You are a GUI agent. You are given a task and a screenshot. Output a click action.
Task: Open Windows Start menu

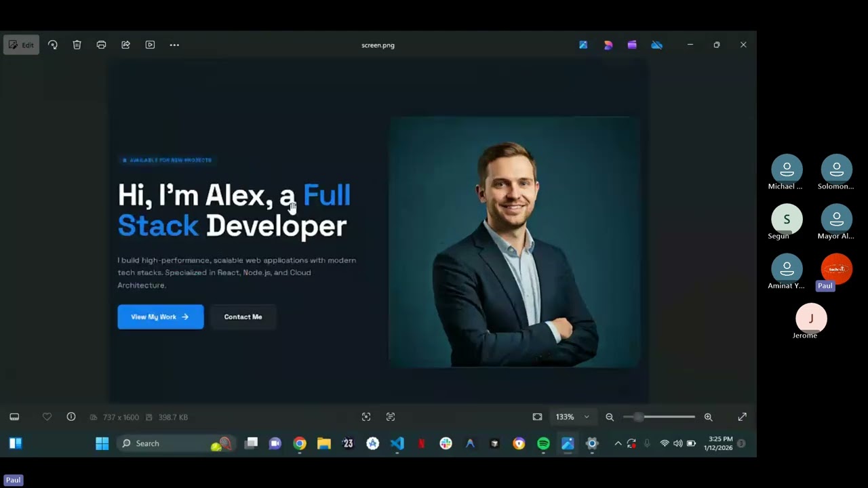102,443
